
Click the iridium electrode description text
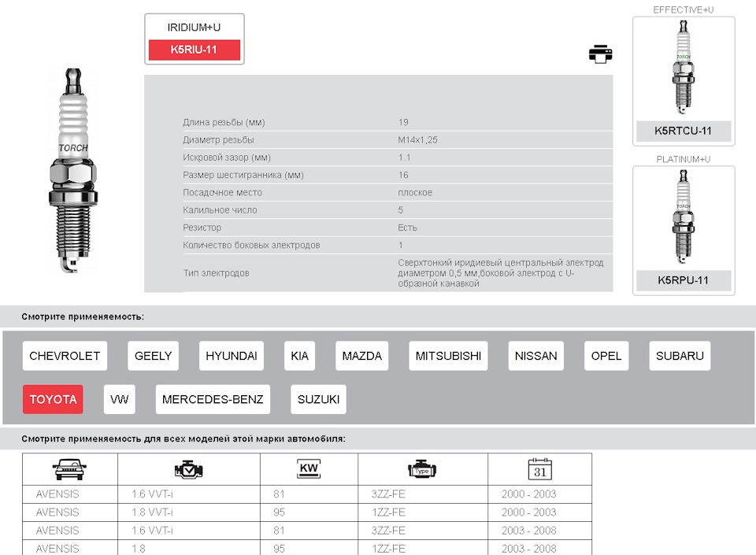click(x=501, y=273)
